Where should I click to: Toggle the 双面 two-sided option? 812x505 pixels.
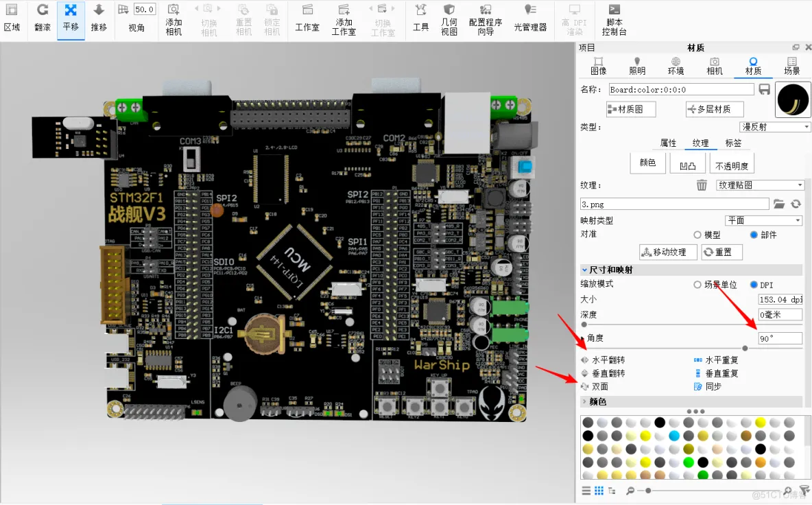[x=595, y=386]
